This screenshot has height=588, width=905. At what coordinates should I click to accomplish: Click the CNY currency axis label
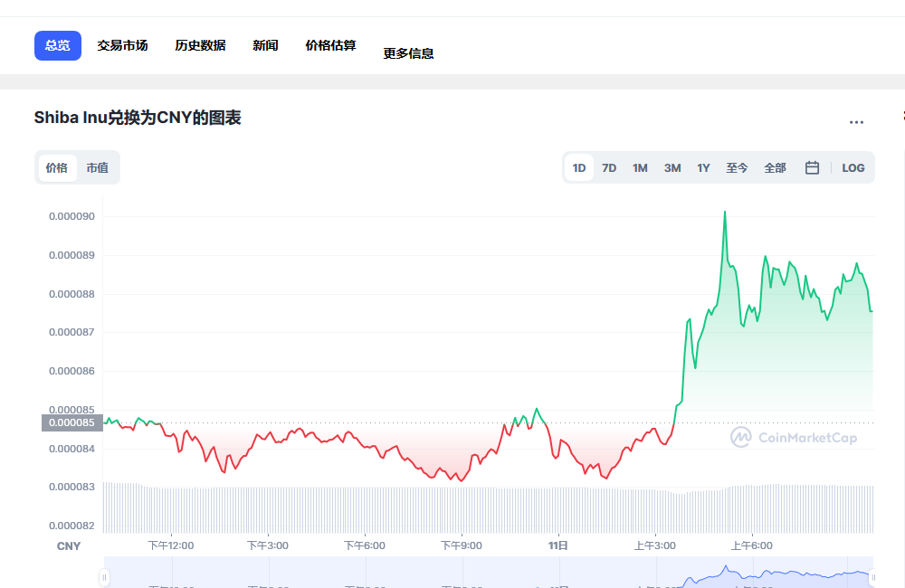pos(69,545)
